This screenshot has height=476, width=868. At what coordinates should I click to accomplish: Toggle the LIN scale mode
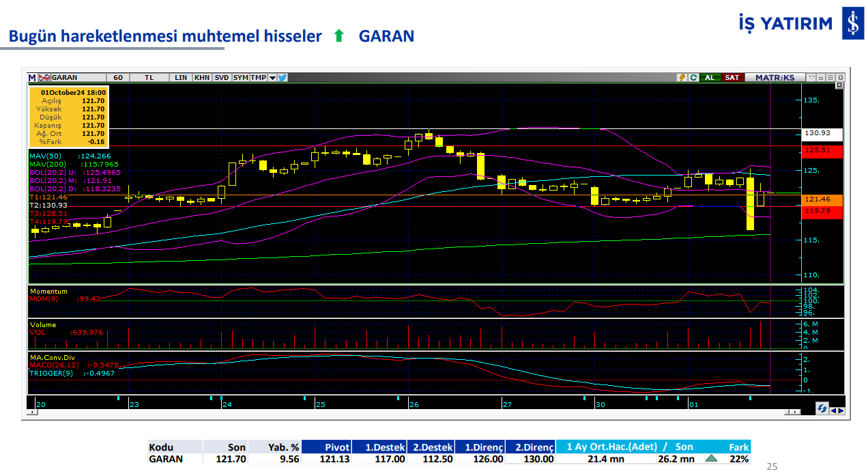181,77
